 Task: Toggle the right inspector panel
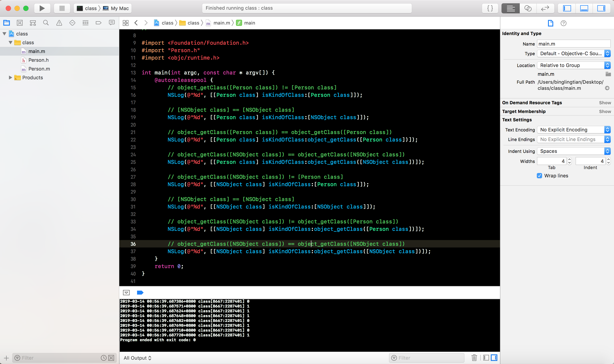(601, 8)
